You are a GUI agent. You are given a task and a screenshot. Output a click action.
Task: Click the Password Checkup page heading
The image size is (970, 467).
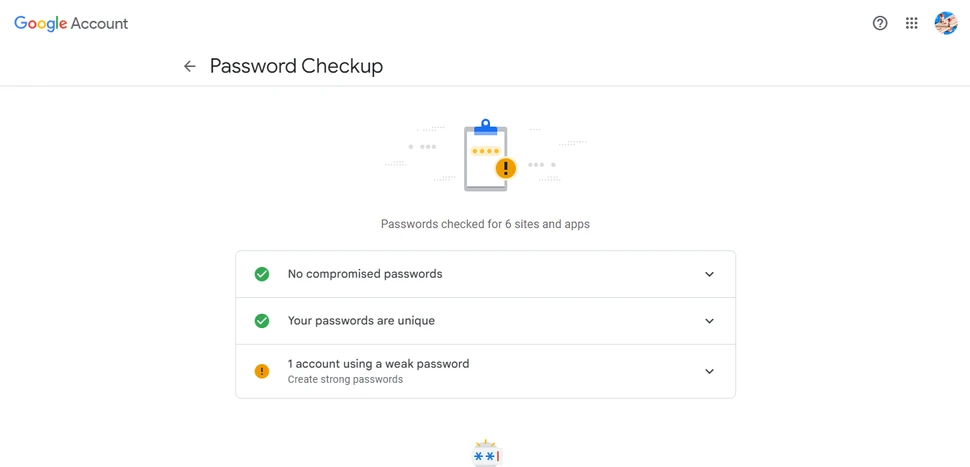tap(296, 66)
